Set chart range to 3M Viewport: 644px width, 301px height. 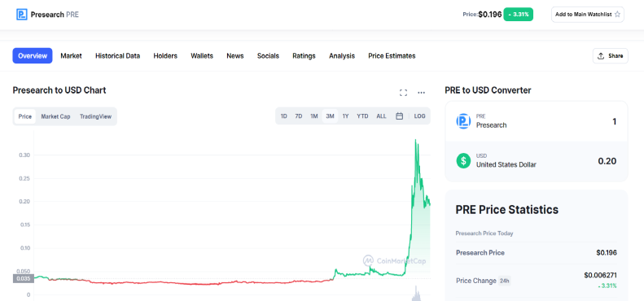(x=330, y=116)
